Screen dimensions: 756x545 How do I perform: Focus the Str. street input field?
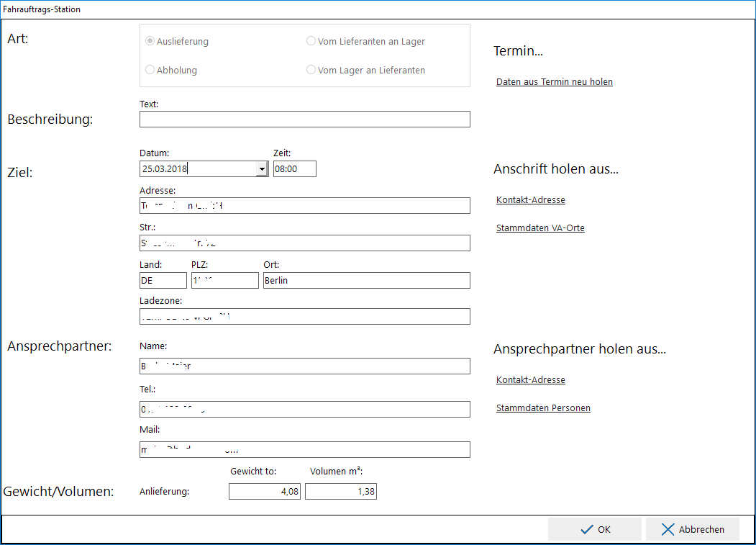[x=305, y=243]
